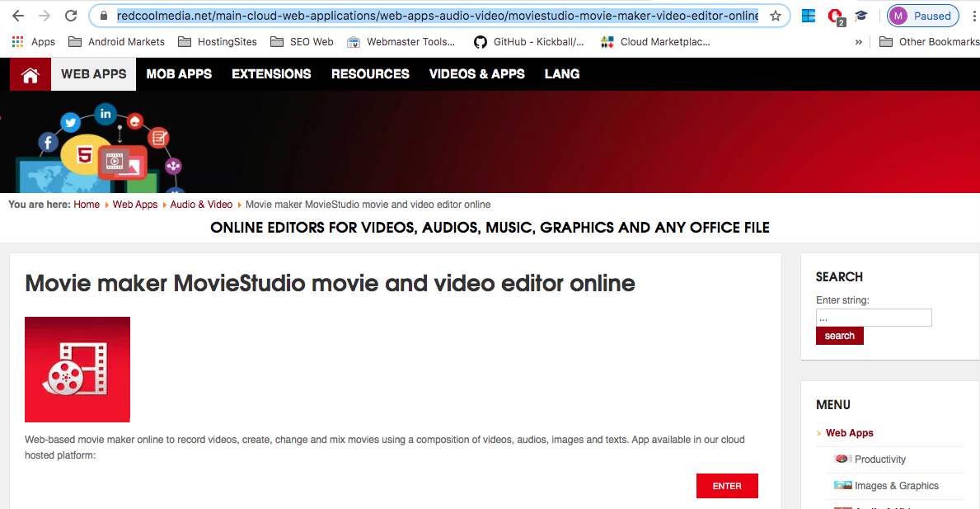Open Images & Graphics in sidebar menu
This screenshot has height=509, width=980.
[x=896, y=486]
